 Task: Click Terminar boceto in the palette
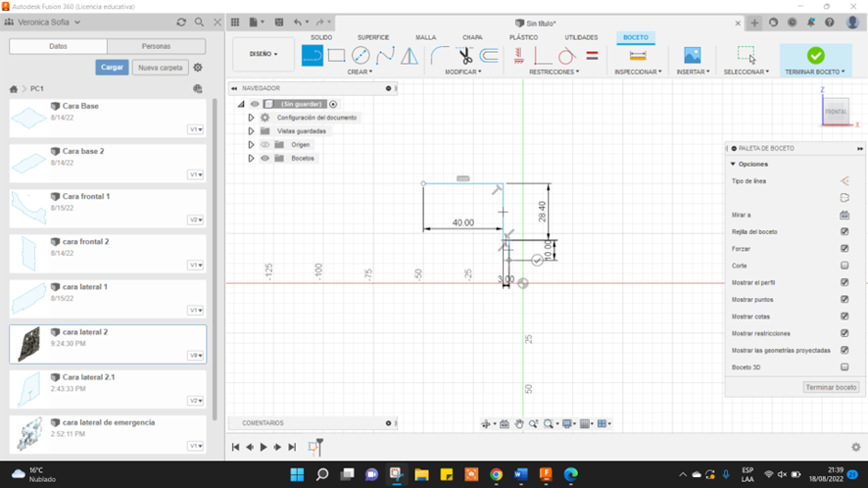(831, 387)
